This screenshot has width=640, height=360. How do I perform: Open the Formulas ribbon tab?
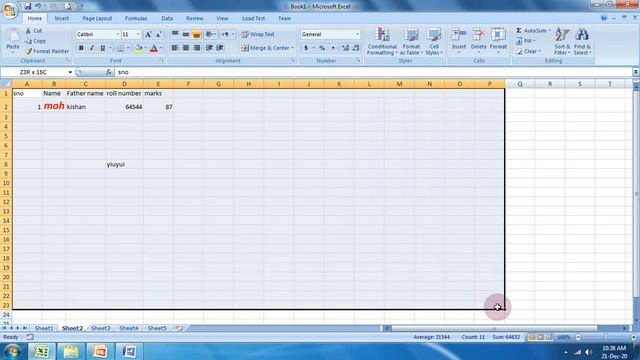click(x=136, y=18)
